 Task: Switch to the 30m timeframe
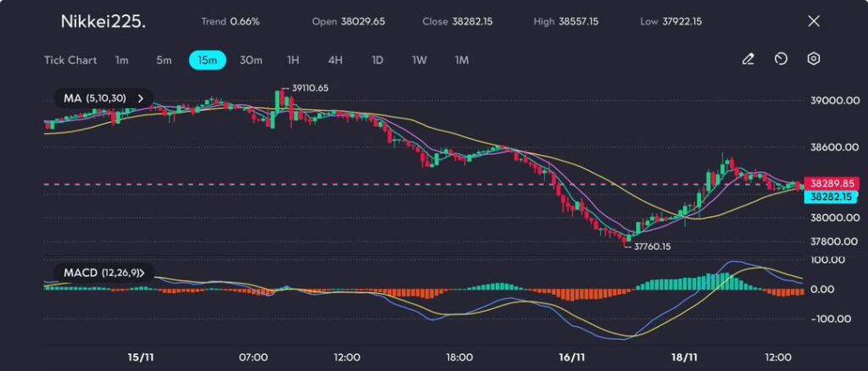[251, 60]
